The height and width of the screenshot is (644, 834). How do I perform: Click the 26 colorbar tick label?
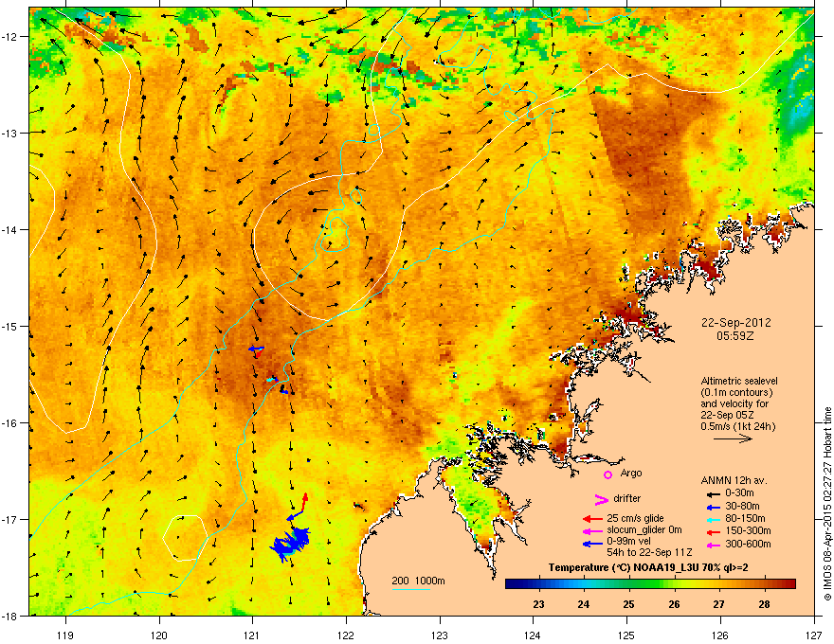(x=674, y=604)
